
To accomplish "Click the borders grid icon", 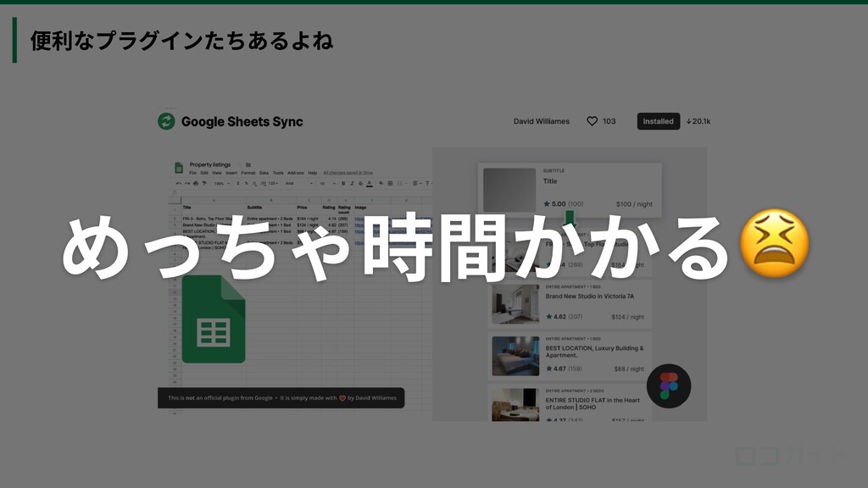I will coord(390,183).
